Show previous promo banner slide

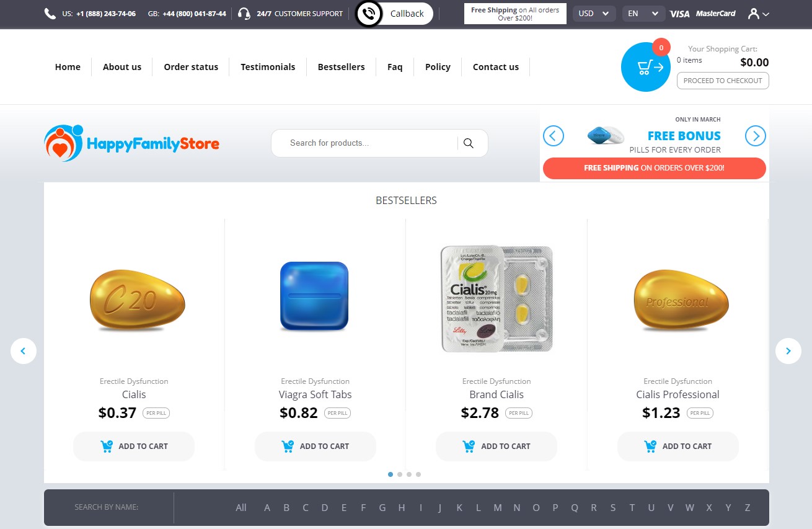[554, 136]
